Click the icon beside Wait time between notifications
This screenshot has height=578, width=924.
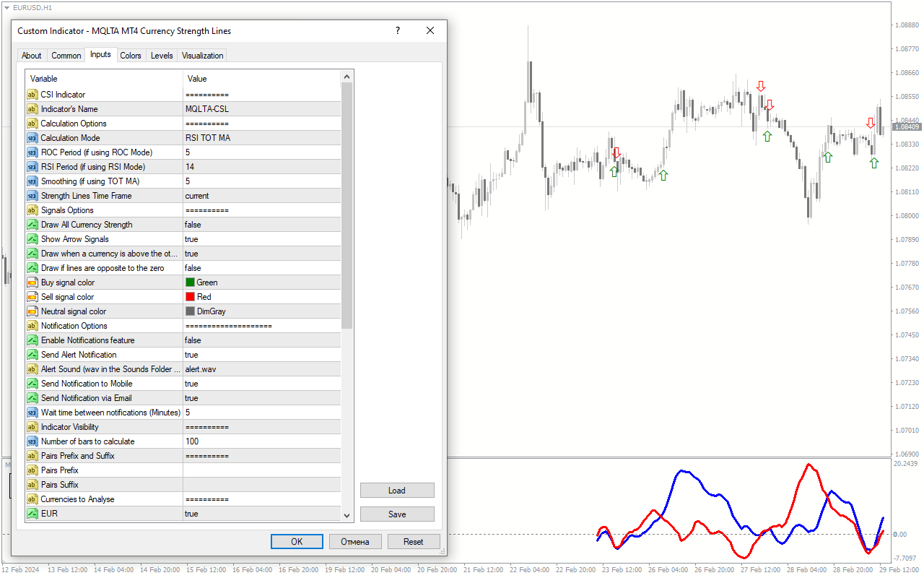pos(32,413)
